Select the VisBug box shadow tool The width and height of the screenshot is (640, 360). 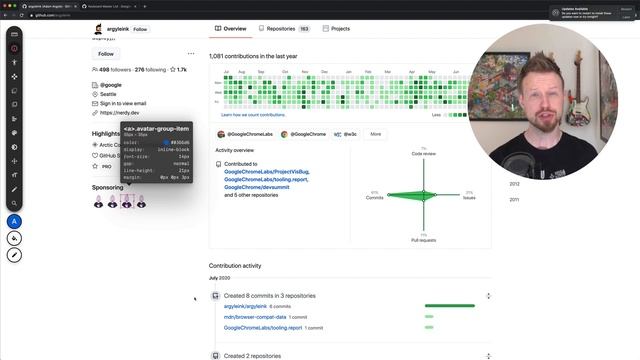pyautogui.click(x=14, y=147)
